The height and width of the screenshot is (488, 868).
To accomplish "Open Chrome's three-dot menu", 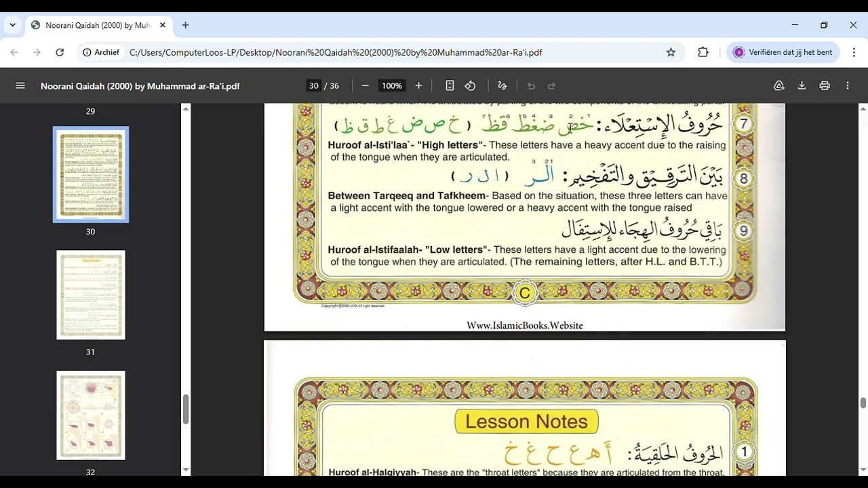I will click(854, 52).
